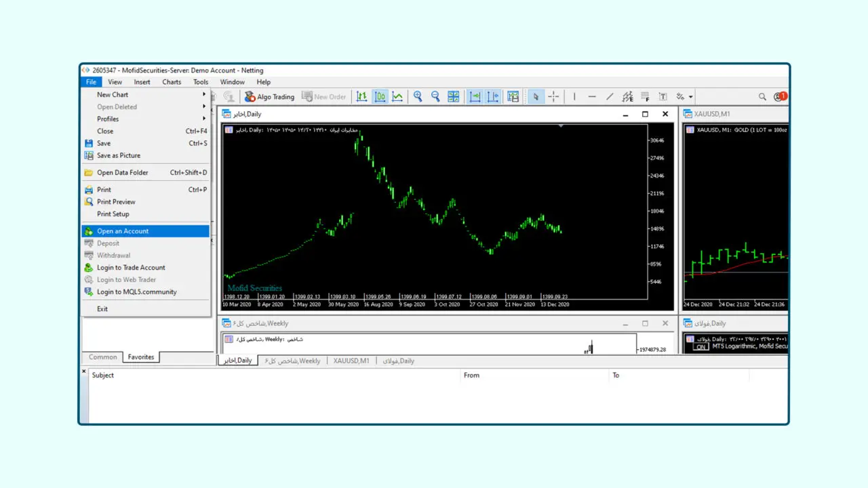Toggle candlestick chart mode
The width and height of the screenshot is (868, 488).
point(380,97)
